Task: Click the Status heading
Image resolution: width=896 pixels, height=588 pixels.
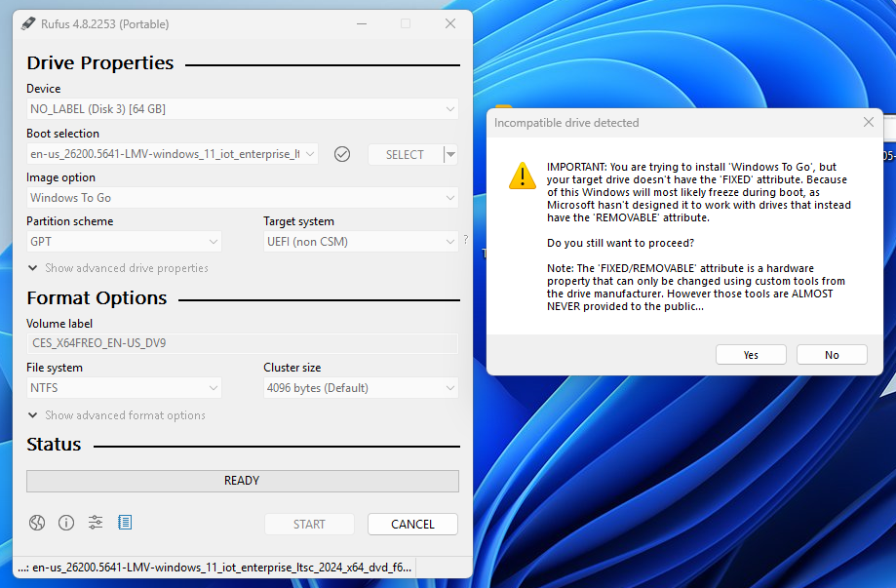Action: point(54,445)
